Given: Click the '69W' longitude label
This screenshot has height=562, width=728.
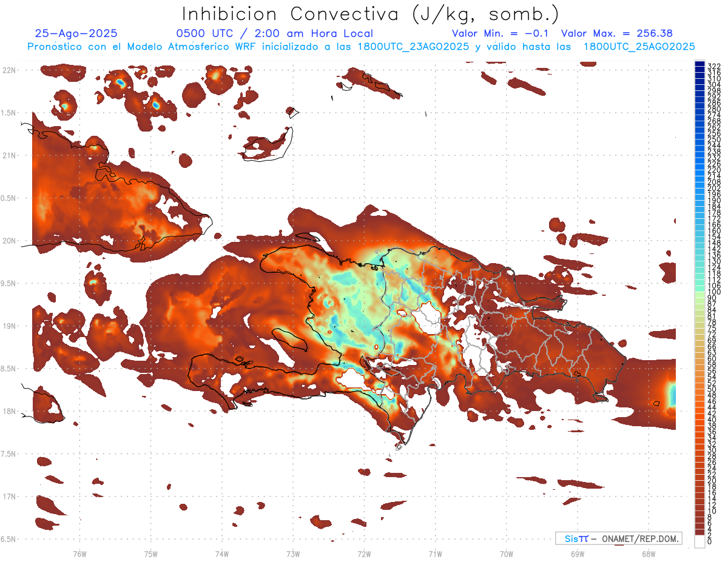Looking at the screenshot, I should click(x=577, y=554).
